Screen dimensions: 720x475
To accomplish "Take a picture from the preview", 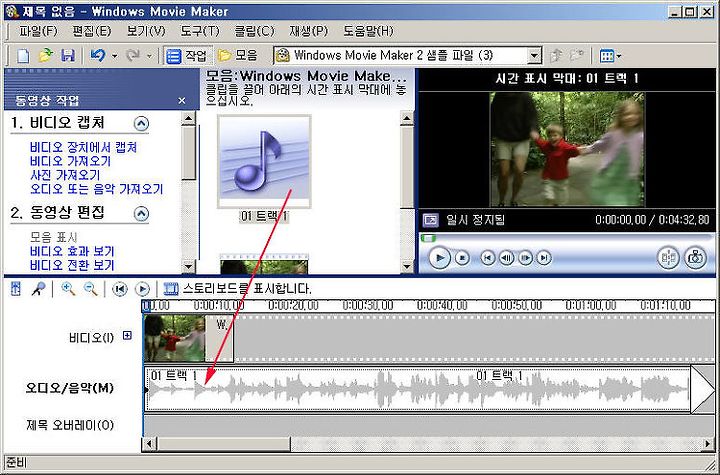I will 695,258.
